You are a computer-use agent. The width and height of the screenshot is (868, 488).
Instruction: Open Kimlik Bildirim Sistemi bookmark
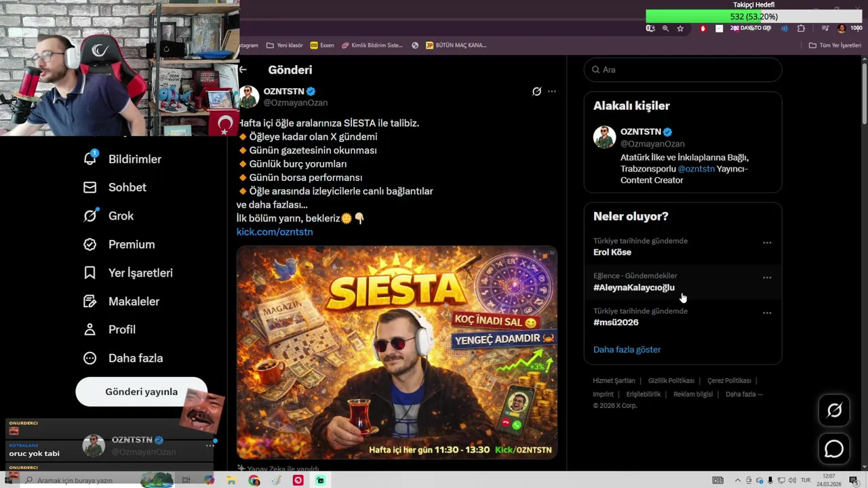coord(372,45)
